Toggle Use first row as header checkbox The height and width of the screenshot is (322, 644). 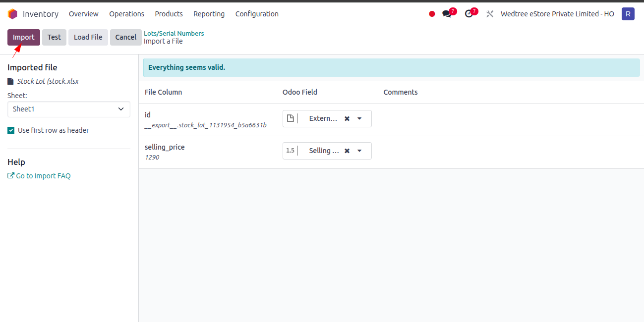(11, 130)
